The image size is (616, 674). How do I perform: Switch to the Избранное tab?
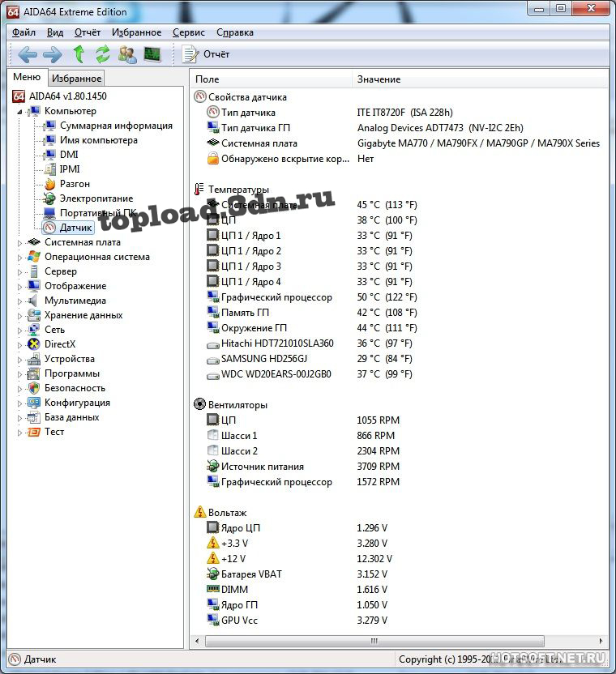[x=76, y=79]
